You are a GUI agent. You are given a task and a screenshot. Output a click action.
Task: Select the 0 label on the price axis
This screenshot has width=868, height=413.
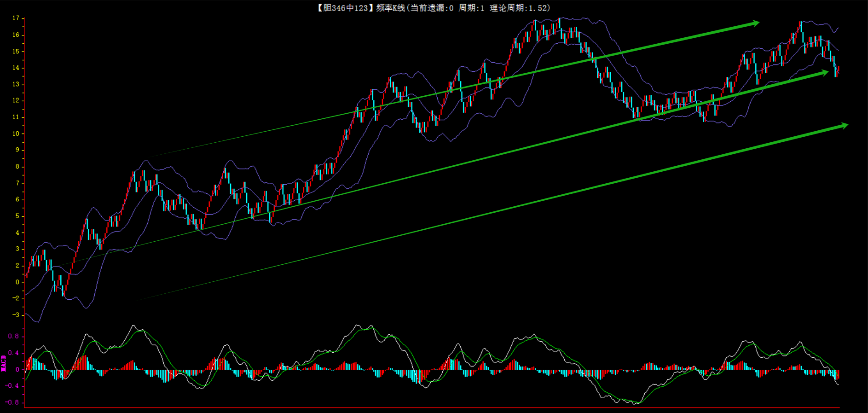pos(17,282)
